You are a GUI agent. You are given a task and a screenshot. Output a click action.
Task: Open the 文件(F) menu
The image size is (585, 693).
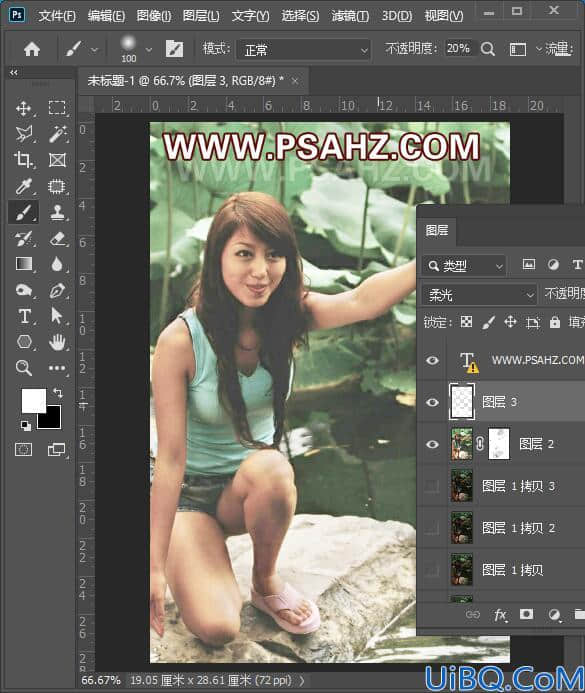coord(57,16)
